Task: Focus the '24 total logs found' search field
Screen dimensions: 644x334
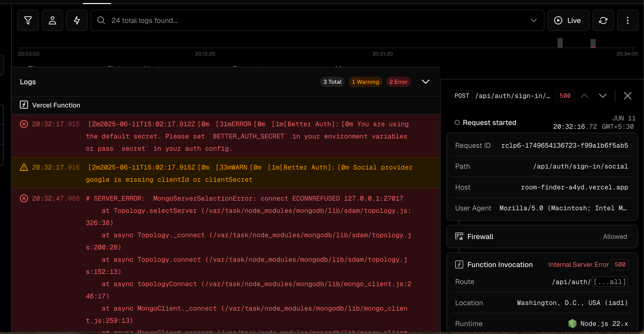Action: 317,20
